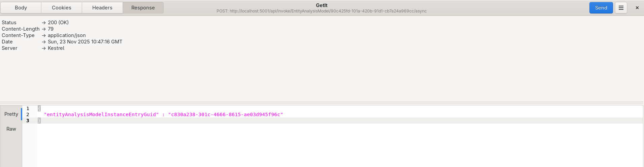Switch response view to Raw

click(11, 129)
